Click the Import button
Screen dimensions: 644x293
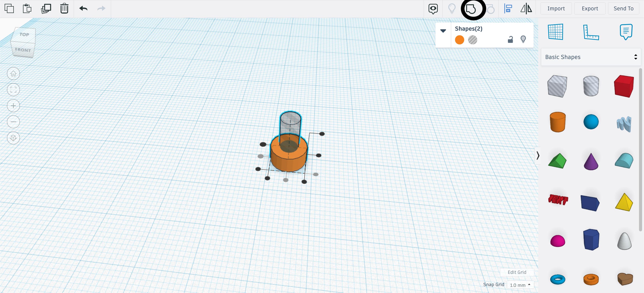(x=556, y=8)
